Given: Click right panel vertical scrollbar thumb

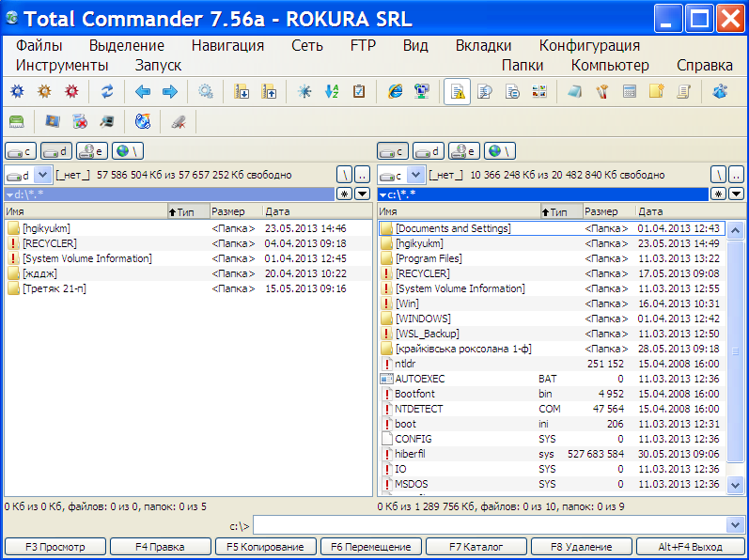Looking at the screenshot, I should [x=735, y=351].
